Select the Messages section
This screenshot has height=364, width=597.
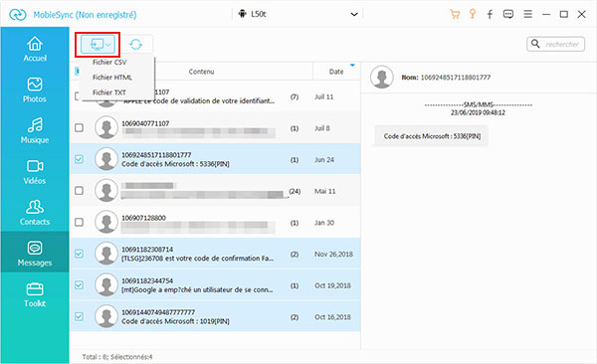click(35, 253)
